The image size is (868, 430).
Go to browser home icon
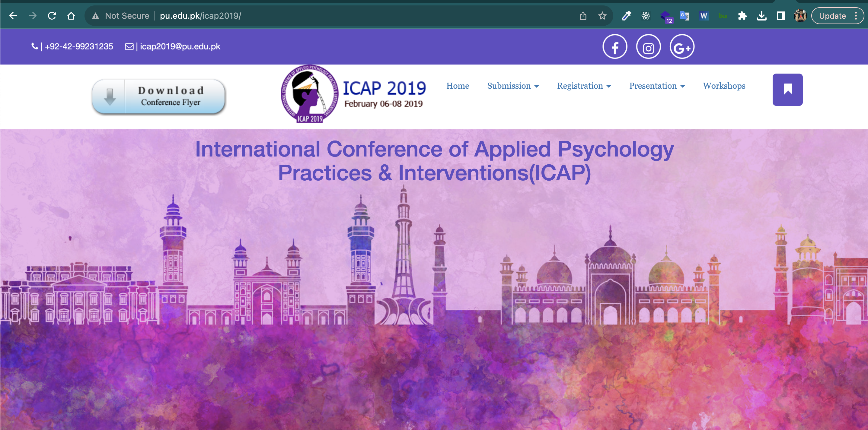(71, 16)
